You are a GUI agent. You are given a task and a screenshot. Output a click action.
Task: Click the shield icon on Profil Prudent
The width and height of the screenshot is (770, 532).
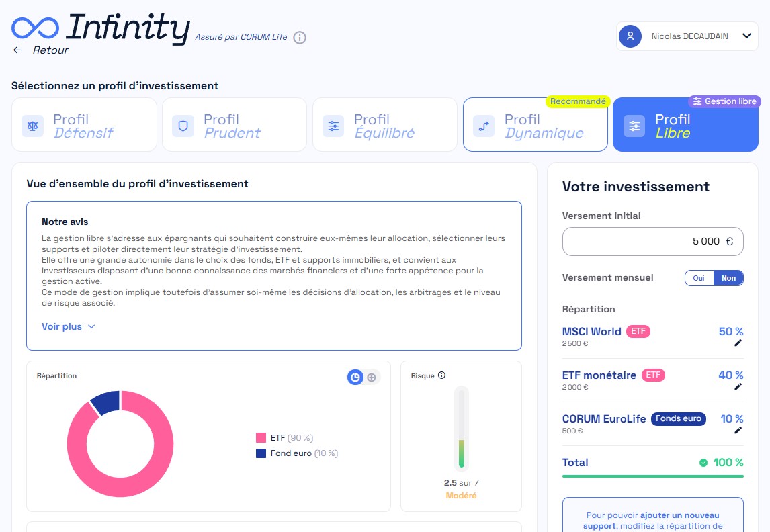[x=182, y=126]
